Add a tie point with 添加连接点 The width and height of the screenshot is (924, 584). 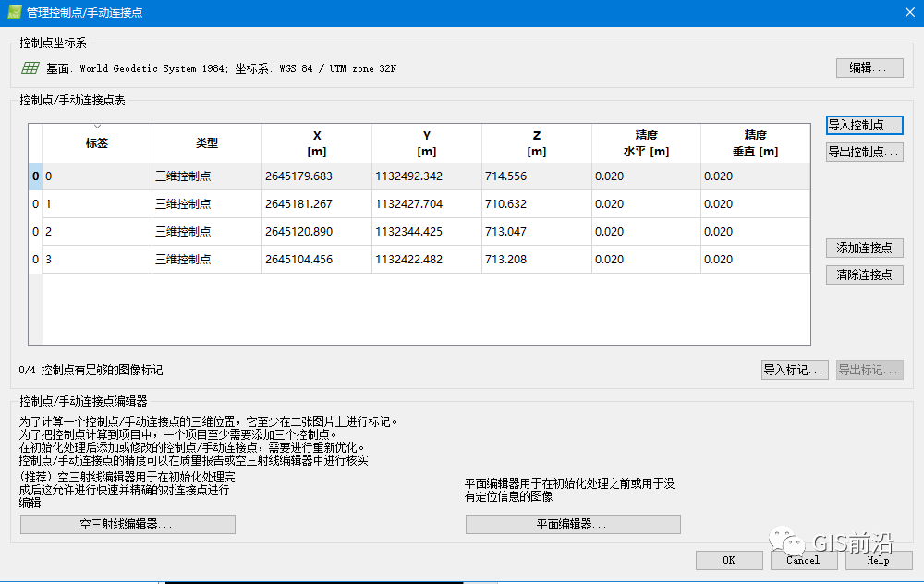point(865,248)
